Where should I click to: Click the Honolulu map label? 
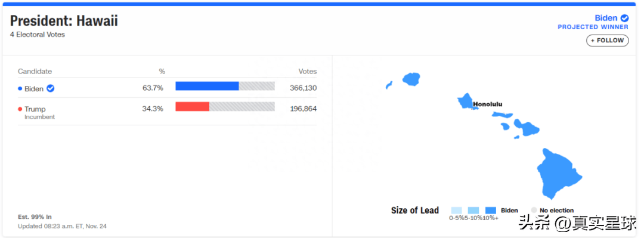488,104
